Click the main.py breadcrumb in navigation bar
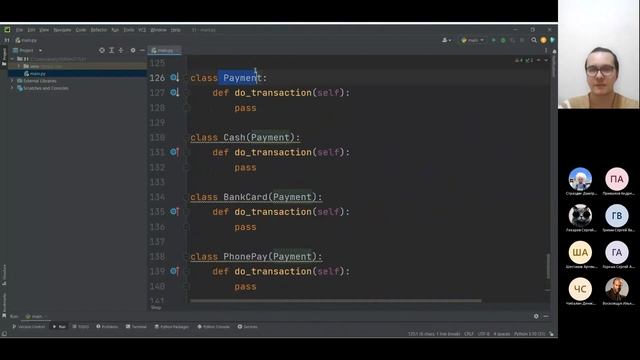Image resolution: width=640 pixels, height=360 pixels. (x=26, y=40)
